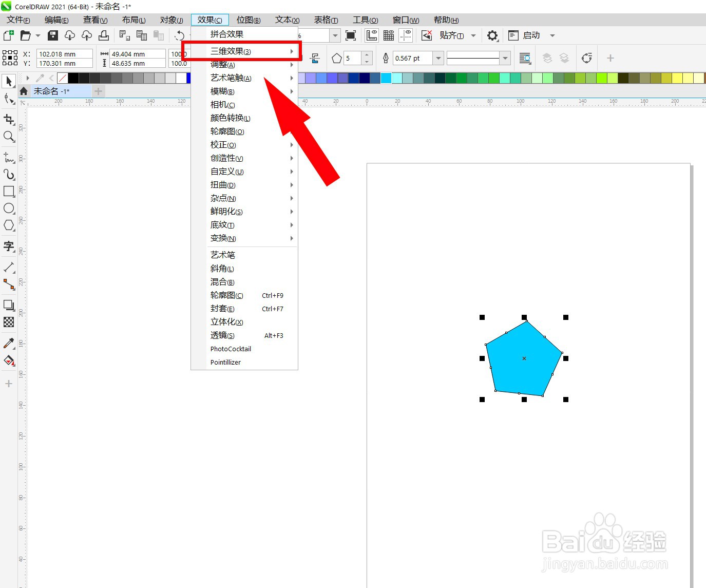Screen dimensions: 706x588
Task: Select the Artistic Media tool
Action: pos(9,174)
